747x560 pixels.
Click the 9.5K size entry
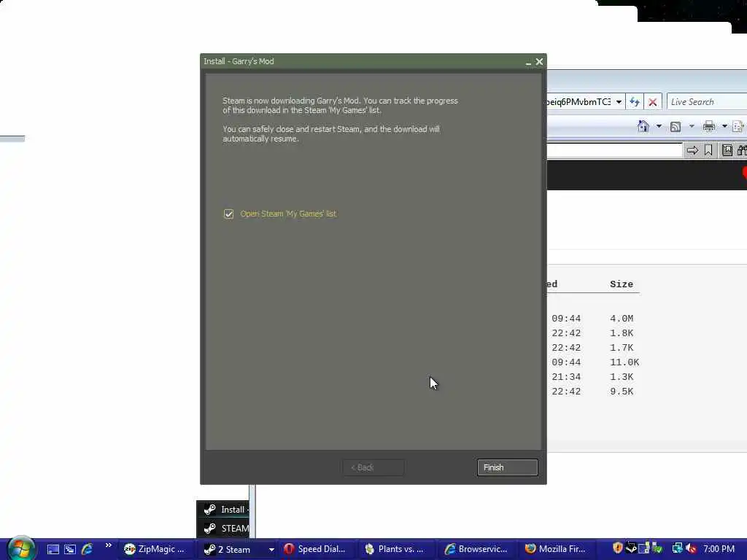coord(622,392)
